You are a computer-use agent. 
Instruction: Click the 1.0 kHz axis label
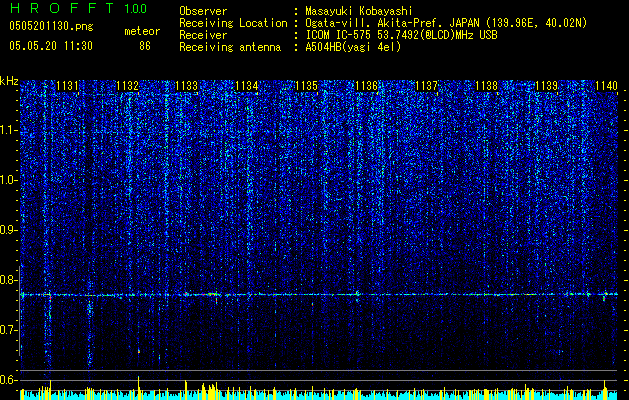pyautogui.click(x=9, y=180)
